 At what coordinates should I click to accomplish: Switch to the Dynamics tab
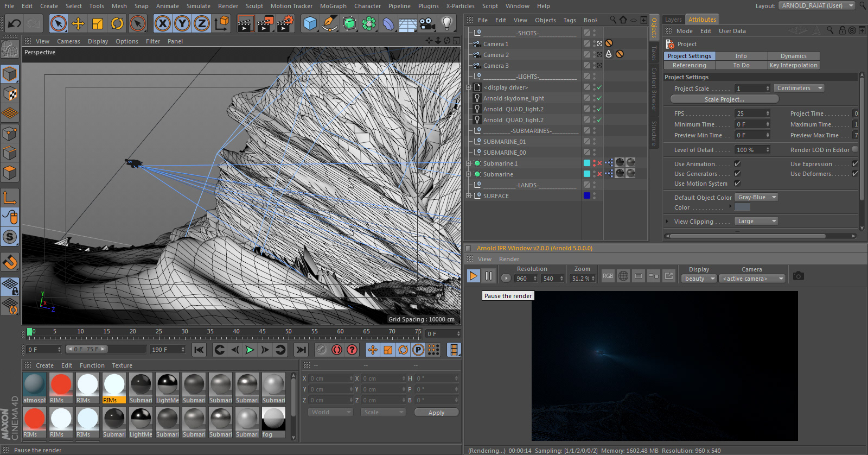coord(793,56)
